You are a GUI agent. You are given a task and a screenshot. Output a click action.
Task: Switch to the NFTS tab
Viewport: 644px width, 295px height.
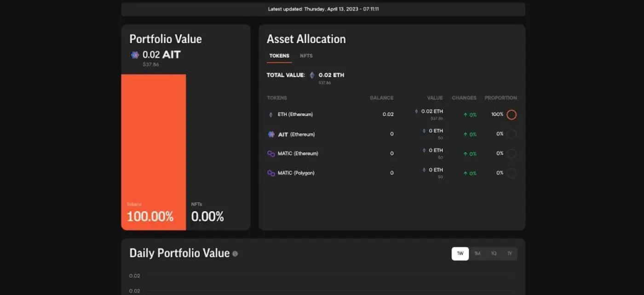pyautogui.click(x=306, y=56)
